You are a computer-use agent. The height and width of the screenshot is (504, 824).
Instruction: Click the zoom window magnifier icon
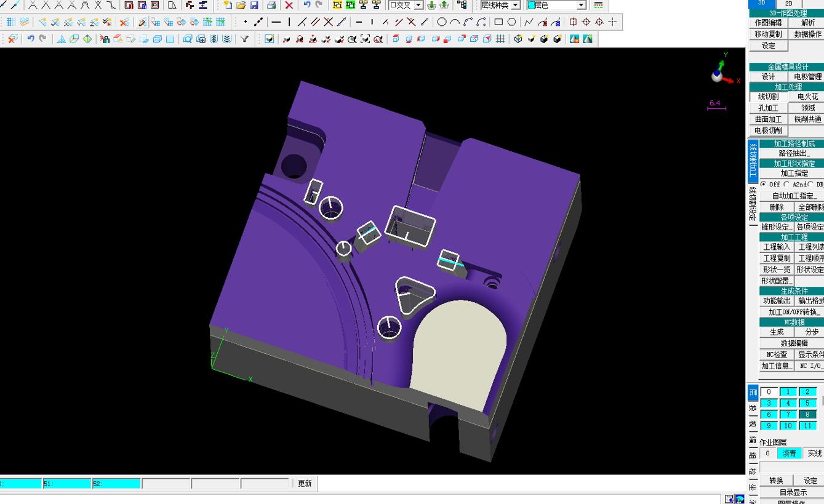[188, 39]
